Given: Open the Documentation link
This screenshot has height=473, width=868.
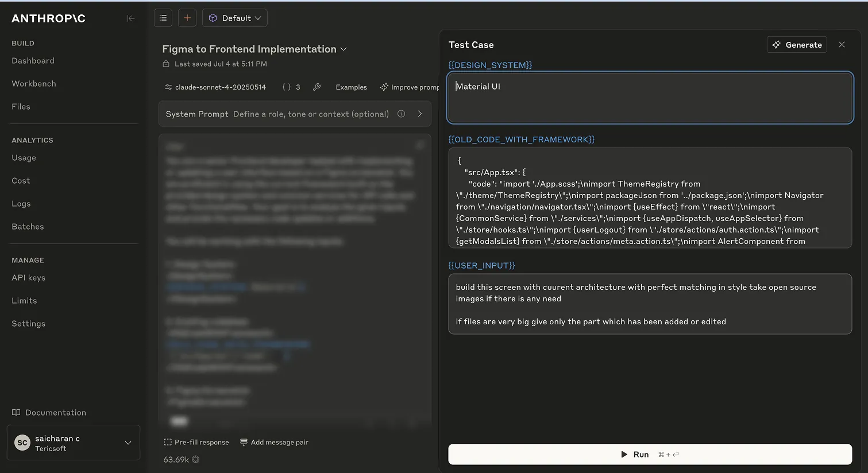Looking at the screenshot, I should coord(49,413).
